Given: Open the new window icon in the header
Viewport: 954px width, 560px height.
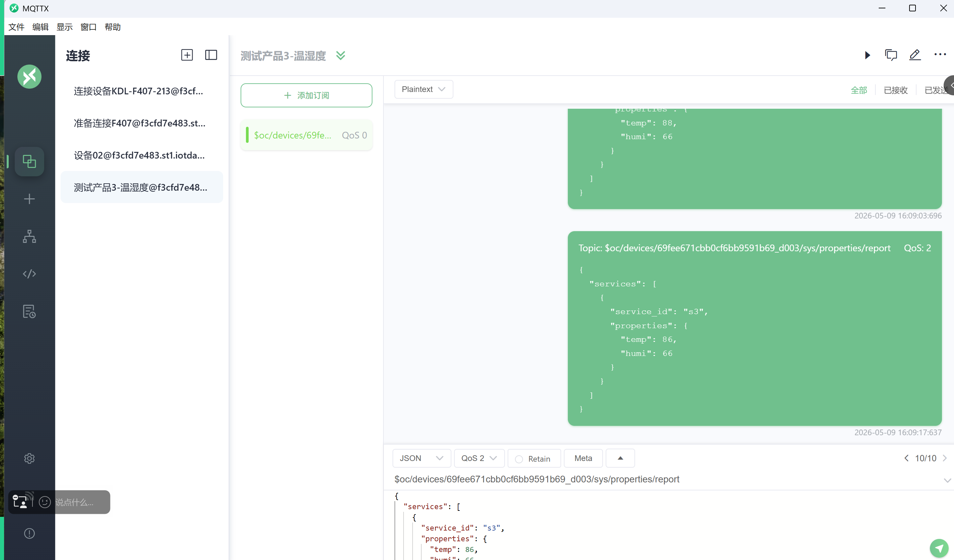Looking at the screenshot, I should pos(891,55).
